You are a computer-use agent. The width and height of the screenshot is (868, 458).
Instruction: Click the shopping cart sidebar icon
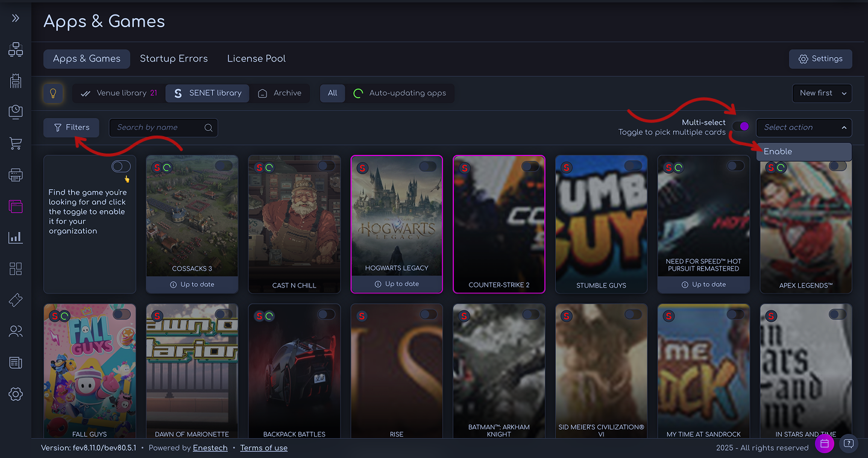point(16,143)
